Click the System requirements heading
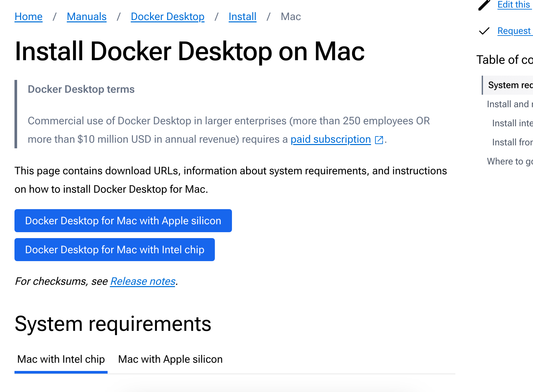533x392 pixels. (x=113, y=324)
